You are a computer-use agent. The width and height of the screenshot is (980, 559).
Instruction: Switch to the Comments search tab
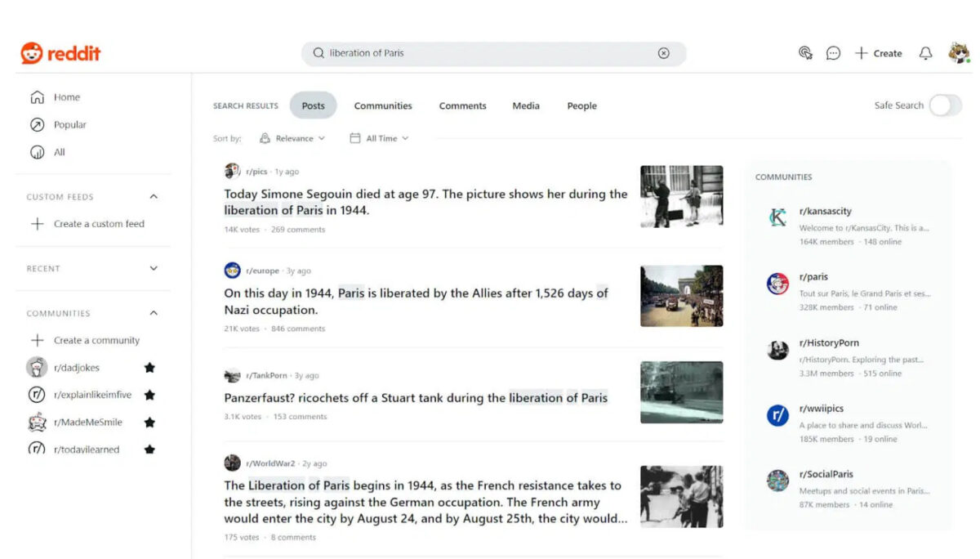click(x=462, y=105)
